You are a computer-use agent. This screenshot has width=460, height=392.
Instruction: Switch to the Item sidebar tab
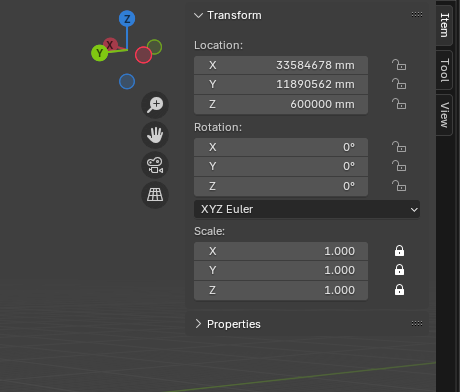click(444, 25)
